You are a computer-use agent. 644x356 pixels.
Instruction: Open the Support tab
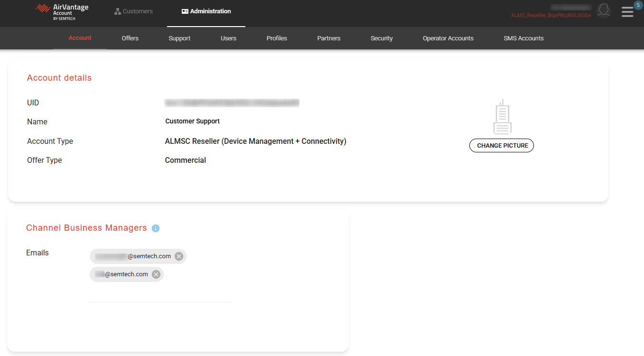pos(179,38)
